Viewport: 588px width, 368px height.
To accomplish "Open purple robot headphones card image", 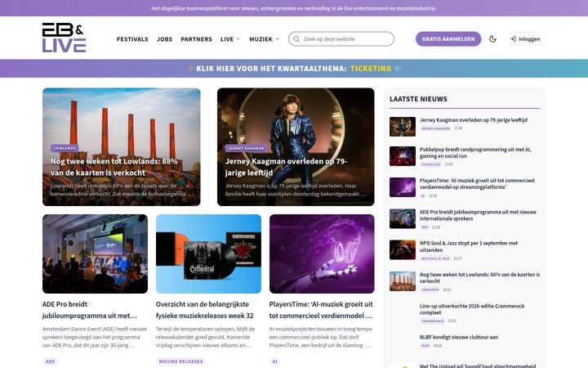I will point(322,254).
